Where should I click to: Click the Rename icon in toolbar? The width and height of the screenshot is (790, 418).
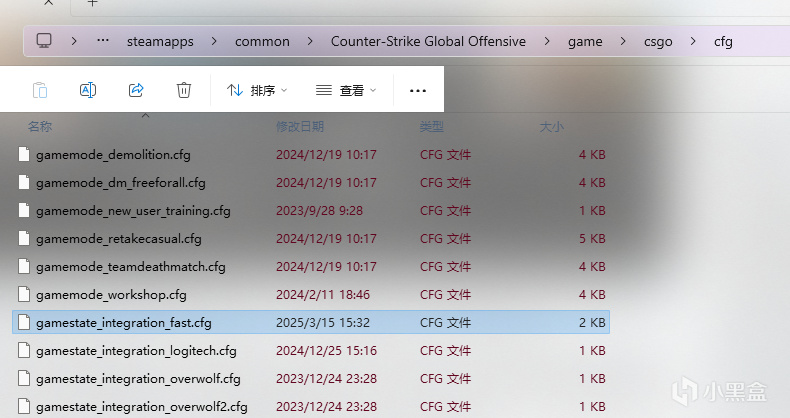tap(88, 90)
